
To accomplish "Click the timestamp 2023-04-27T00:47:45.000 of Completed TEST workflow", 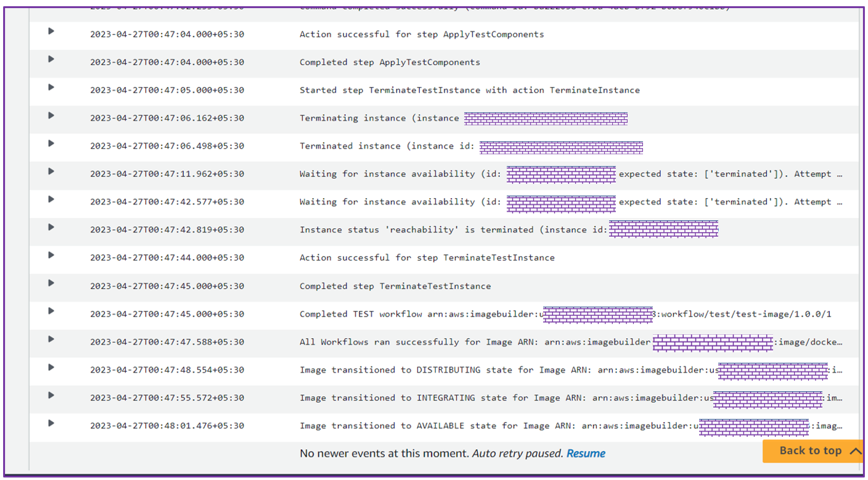I will coord(166,314).
